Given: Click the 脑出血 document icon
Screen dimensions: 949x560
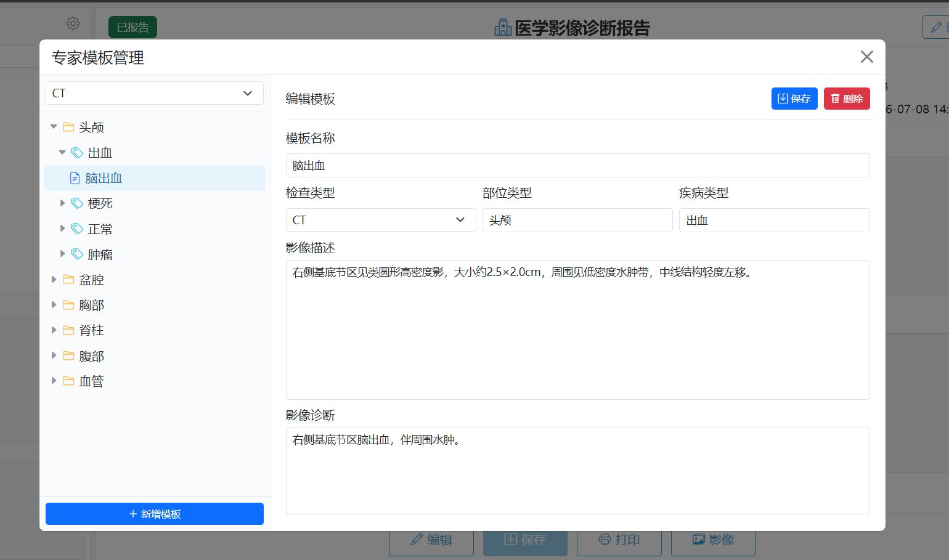Looking at the screenshot, I should click(x=75, y=178).
